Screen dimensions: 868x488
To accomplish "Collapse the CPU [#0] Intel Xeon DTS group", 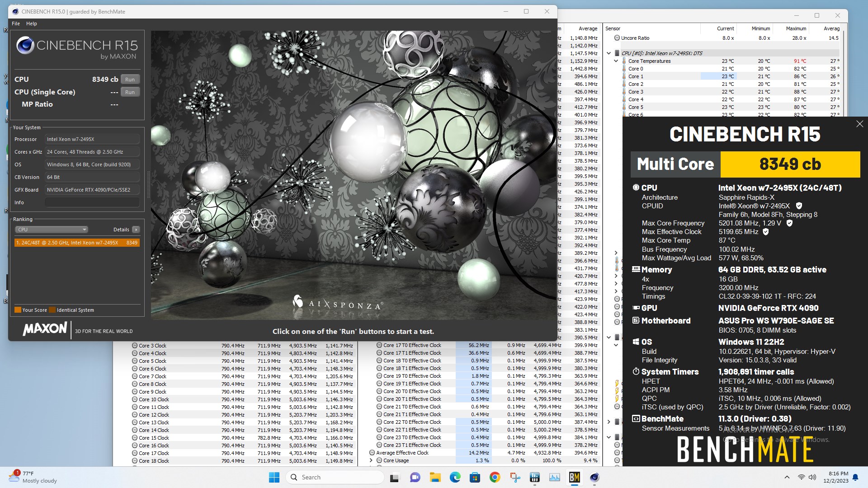I will click(x=609, y=53).
